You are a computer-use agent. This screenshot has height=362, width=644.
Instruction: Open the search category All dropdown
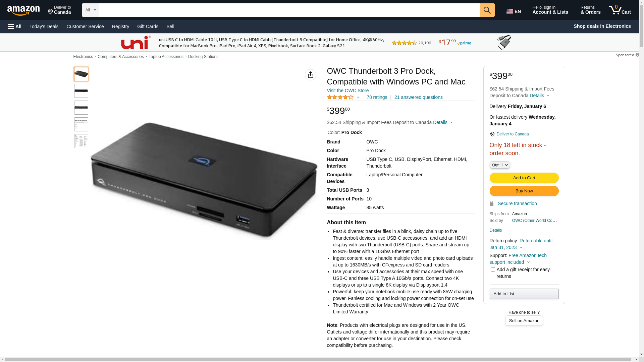[x=91, y=10]
